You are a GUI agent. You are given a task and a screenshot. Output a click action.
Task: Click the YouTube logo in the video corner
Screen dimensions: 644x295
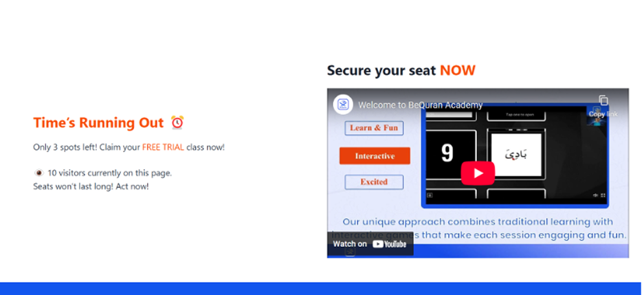[x=390, y=244]
